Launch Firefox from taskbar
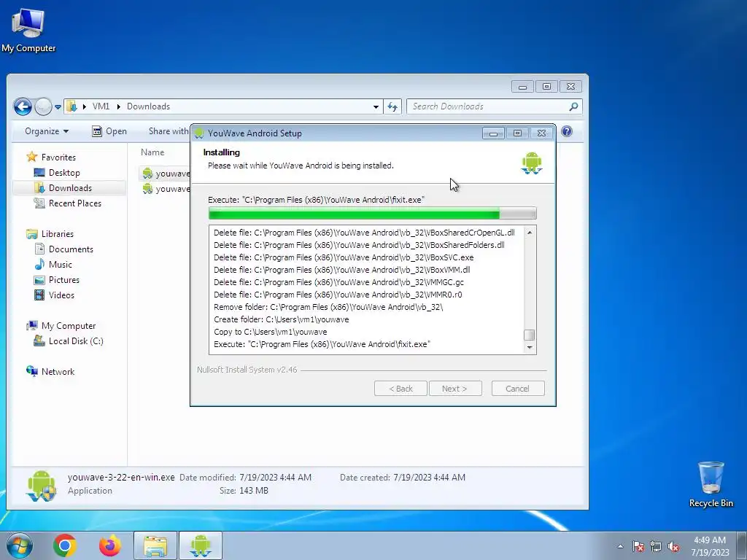Image resolution: width=747 pixels, height=560 pixels. pyautogui.click(x=109, y=545)
